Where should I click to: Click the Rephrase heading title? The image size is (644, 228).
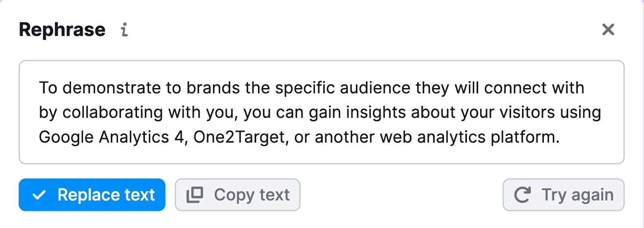click(62, 30)
